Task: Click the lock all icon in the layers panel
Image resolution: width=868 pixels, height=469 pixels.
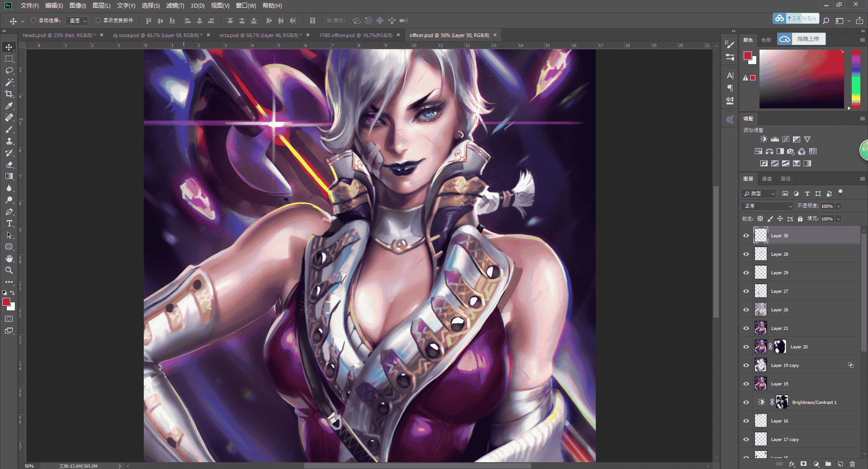Action: (800, 219)
